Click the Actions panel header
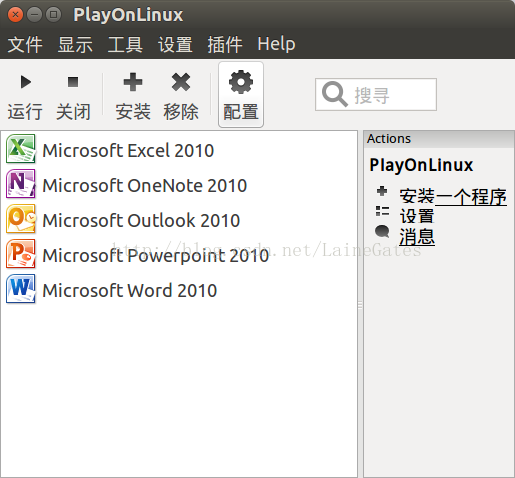 coord(439,139)
